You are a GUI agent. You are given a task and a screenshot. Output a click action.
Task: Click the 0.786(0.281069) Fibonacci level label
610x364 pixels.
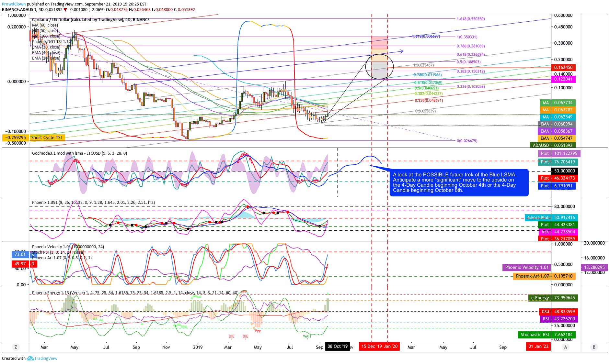pos(471,46)
